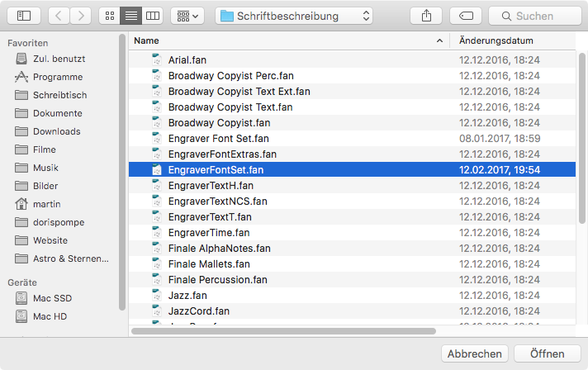This screenshot has height=370, width=588.
Task: Select the Jazz.fan file
Action: pos(187,295)
